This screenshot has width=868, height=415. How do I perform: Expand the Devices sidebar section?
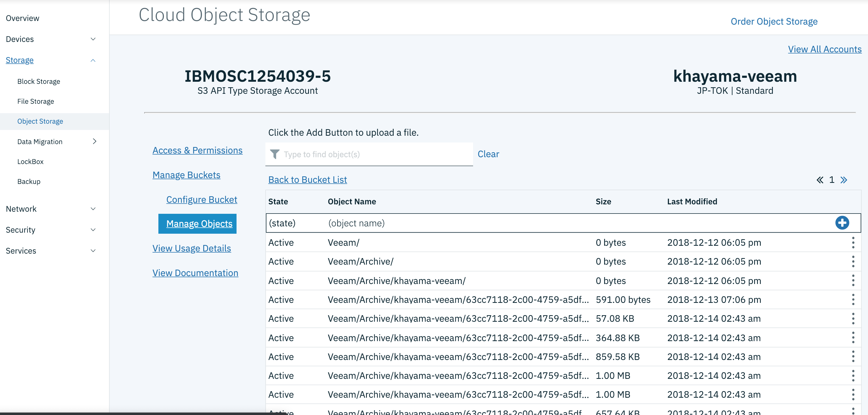[x=93, y=39]
